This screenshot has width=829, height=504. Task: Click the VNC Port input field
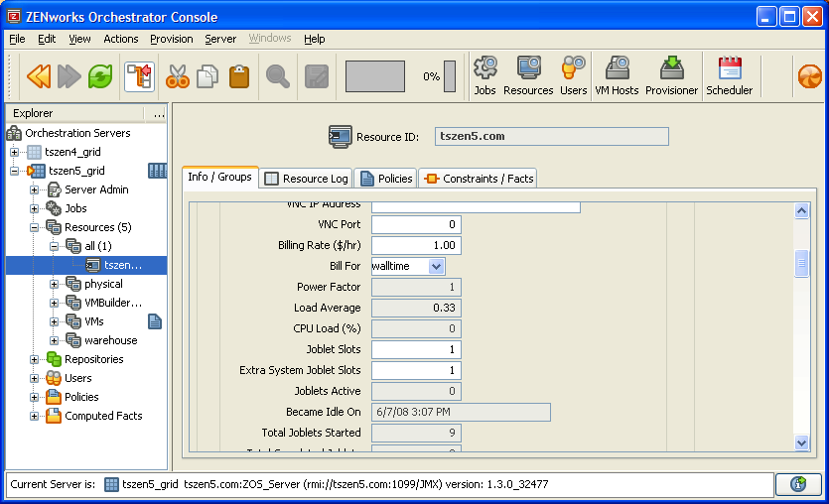tap(416, 224)
